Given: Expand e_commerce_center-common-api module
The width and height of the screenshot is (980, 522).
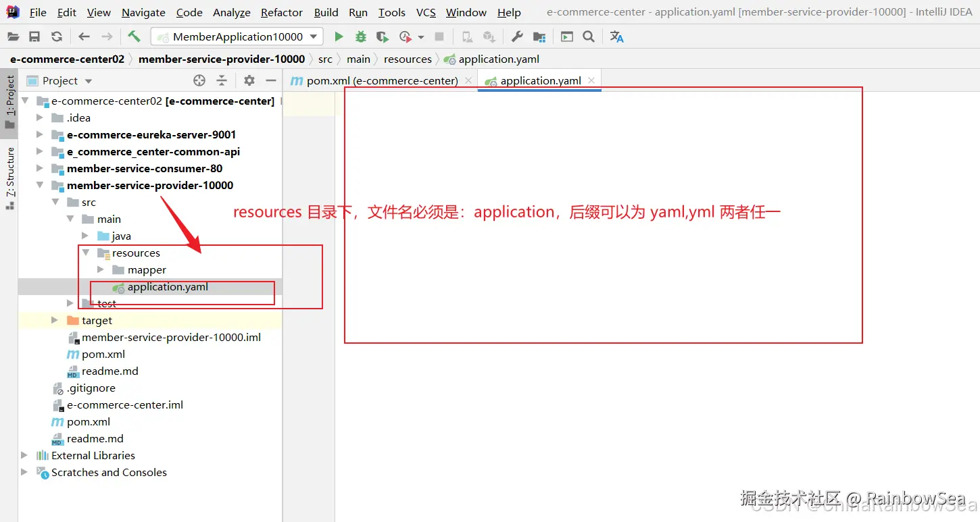Looking at the screenshot, I should coord(41,151).
